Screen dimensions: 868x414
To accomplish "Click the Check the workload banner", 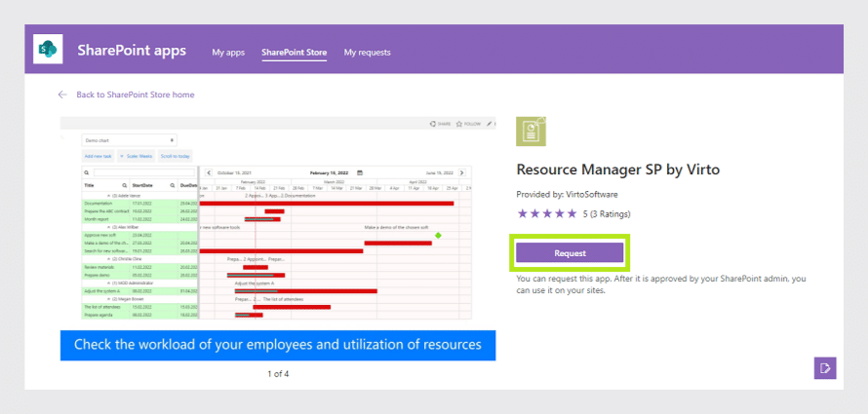I will coord(278,346).
